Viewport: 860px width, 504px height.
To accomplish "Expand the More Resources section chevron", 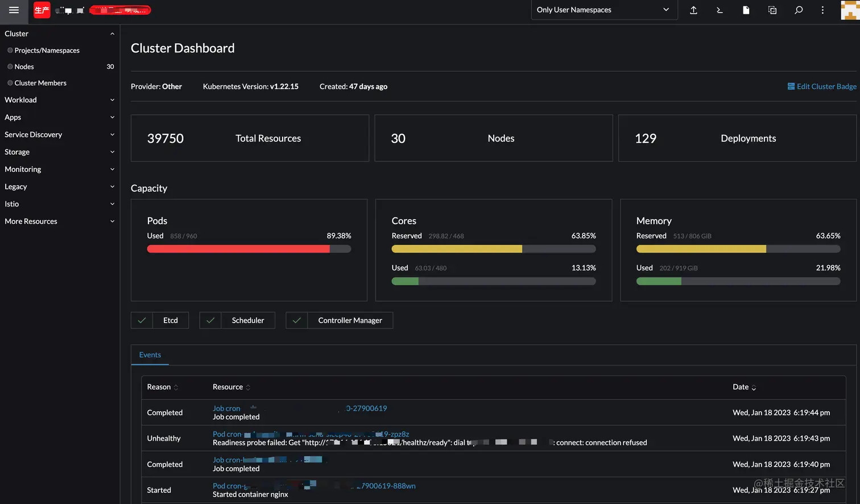I will 112,221.
